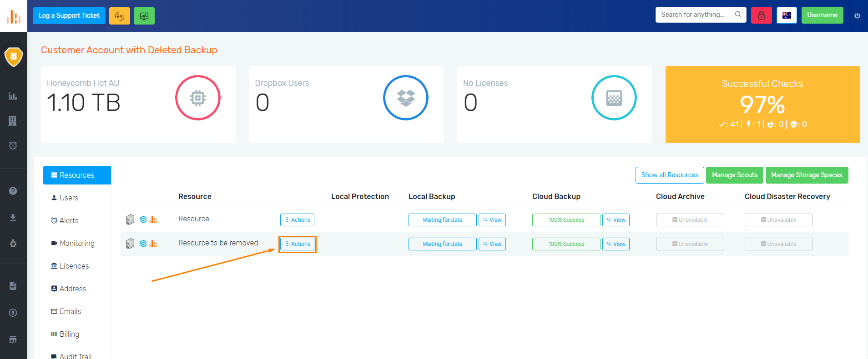The height and width of the screenshot is (359, 868).
Task: Click the alarm clock sidebar icon
Action: [13, 145]
